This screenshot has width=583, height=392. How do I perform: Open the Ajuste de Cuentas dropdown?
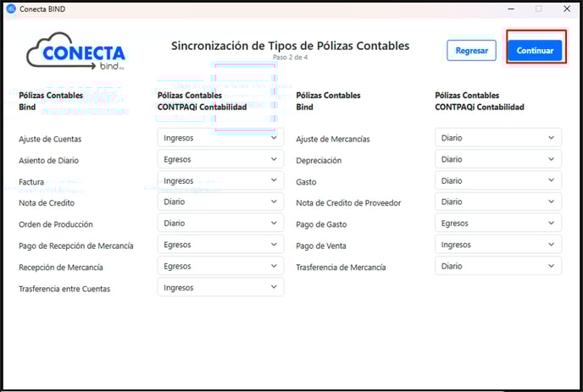[x=220, y=137]
